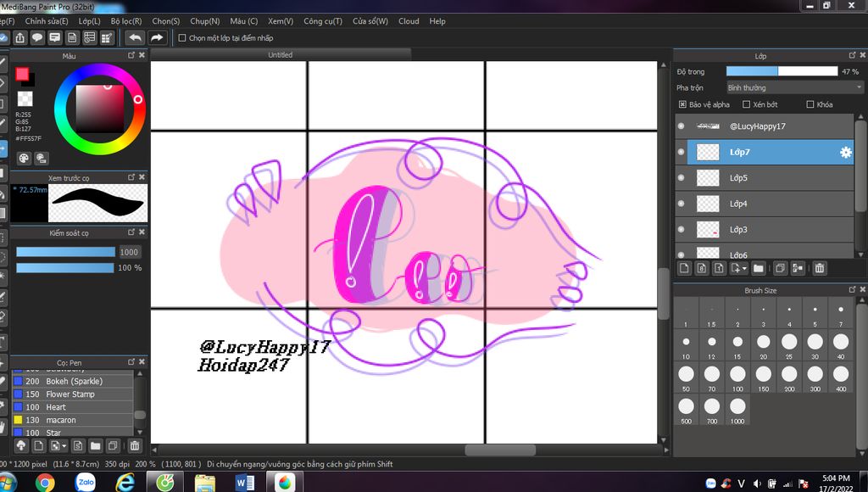Toggle visibility of layer Lớp7
This screenshot has height=492, width=868.
(681, 152)
